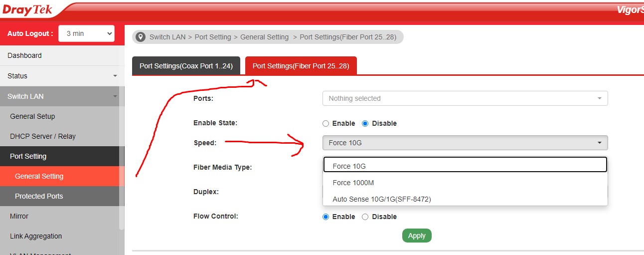Open the Auto Logout time dropdown
644x255 pixels.
coord(87,33)
